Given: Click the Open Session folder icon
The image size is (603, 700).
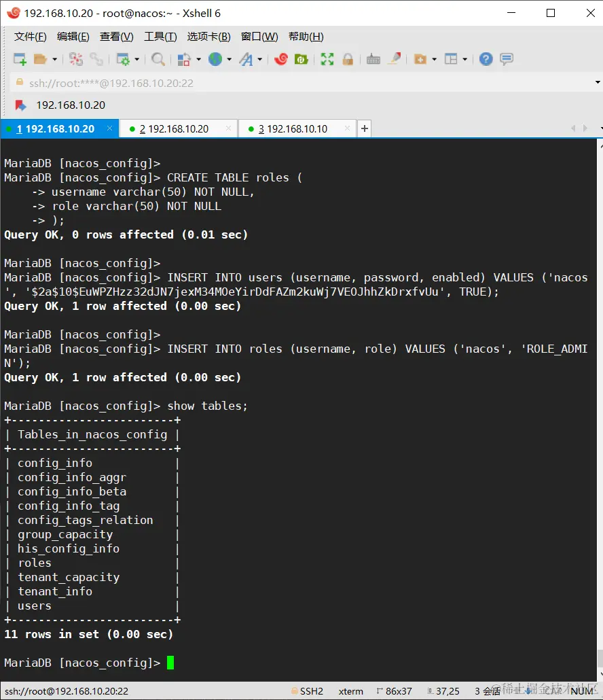Looking at the screenshot, I should point(41,59).
